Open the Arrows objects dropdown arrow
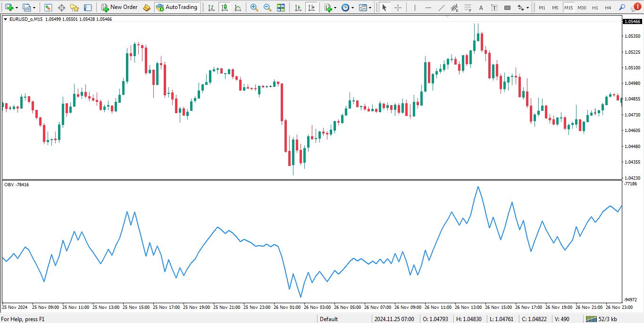The width and height of the screenshot is (644, 323). click(527, 8)
